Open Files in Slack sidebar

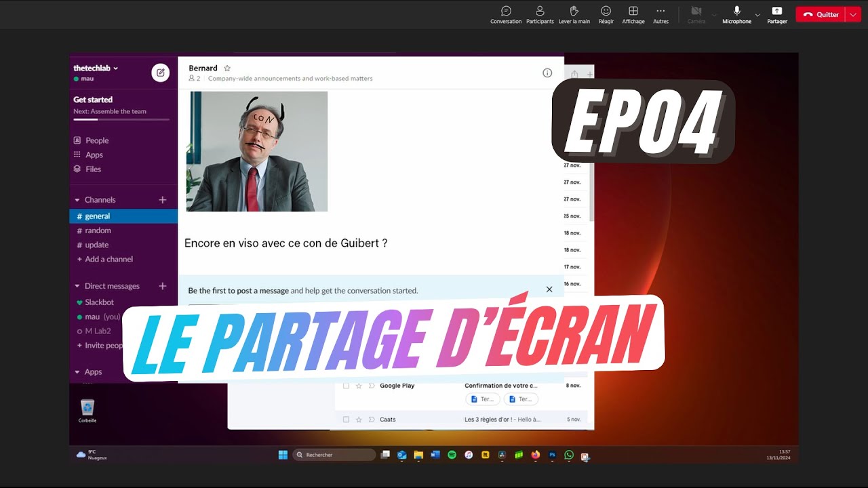pyautogui.click(x=87, y=169)
